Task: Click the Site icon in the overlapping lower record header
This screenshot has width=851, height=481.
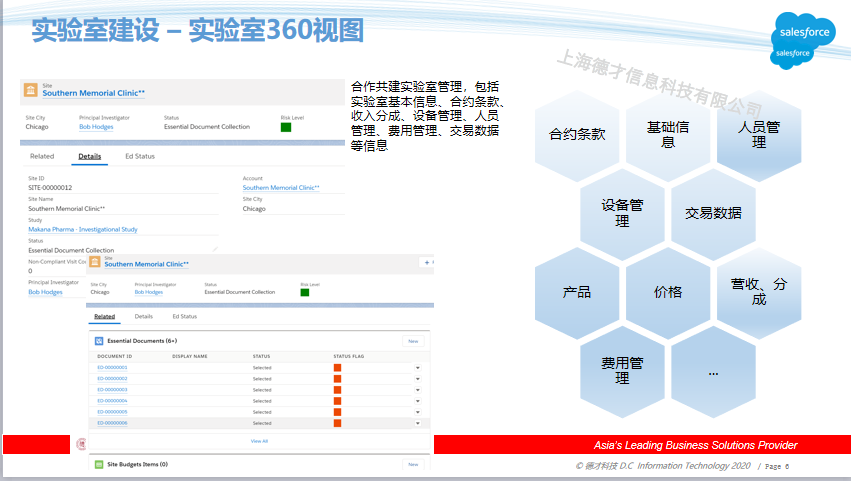Action: point(95,262)
